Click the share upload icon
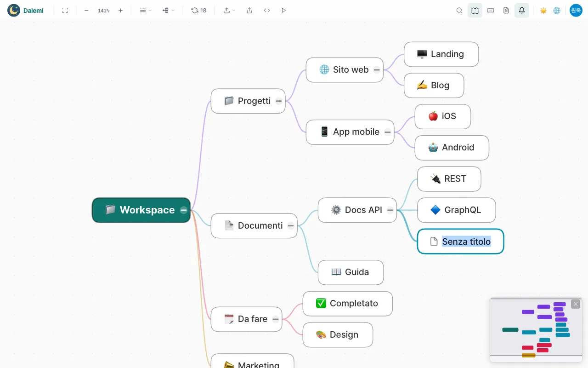Screen dimensions: 588x368 tap(249, 10)
